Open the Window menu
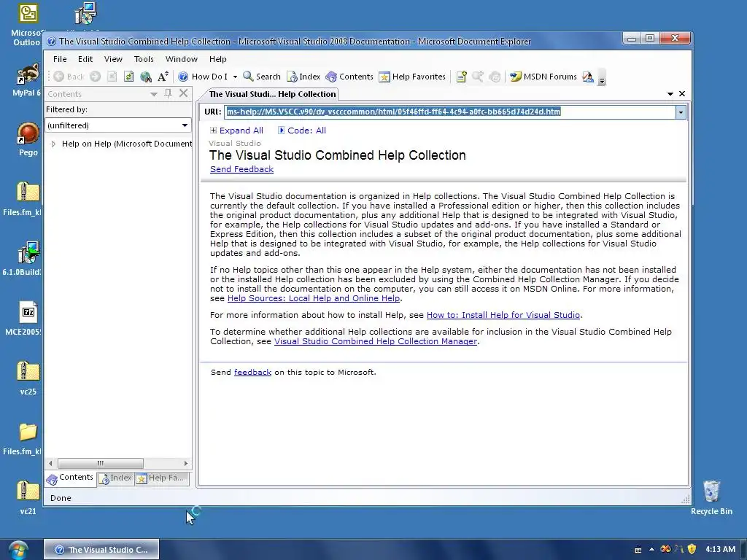The image size is (747, 560). 182,59
